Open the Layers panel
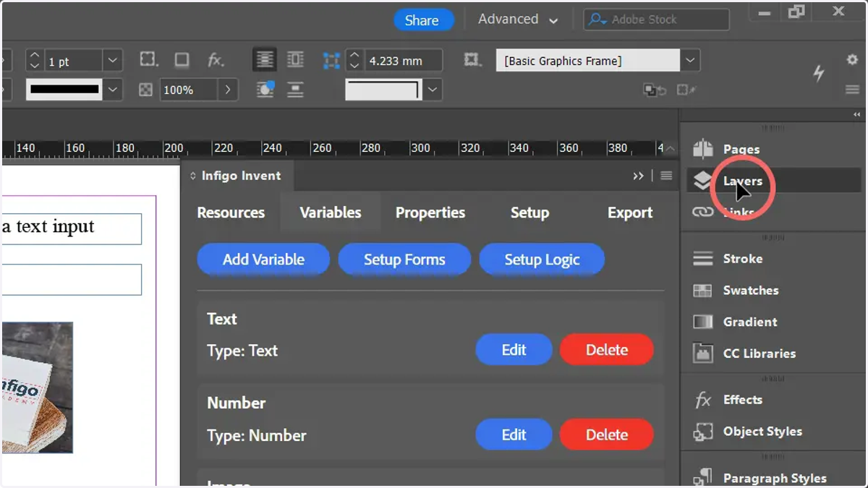 [773, 181]
